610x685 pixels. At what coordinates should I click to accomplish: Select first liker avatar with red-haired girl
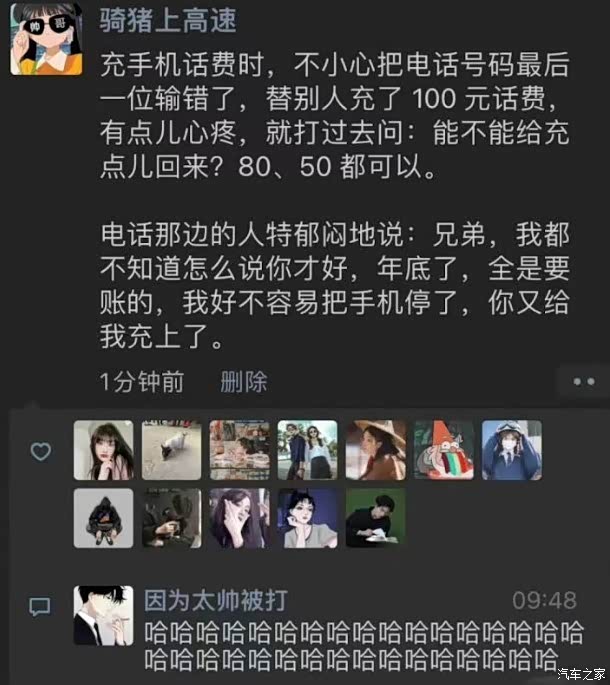point(104,450)
